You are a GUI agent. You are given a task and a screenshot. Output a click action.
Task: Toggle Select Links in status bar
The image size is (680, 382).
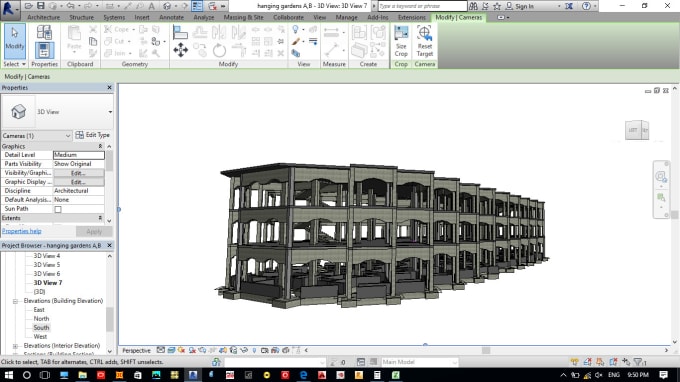pyautogui.click(x=575, y=362)
